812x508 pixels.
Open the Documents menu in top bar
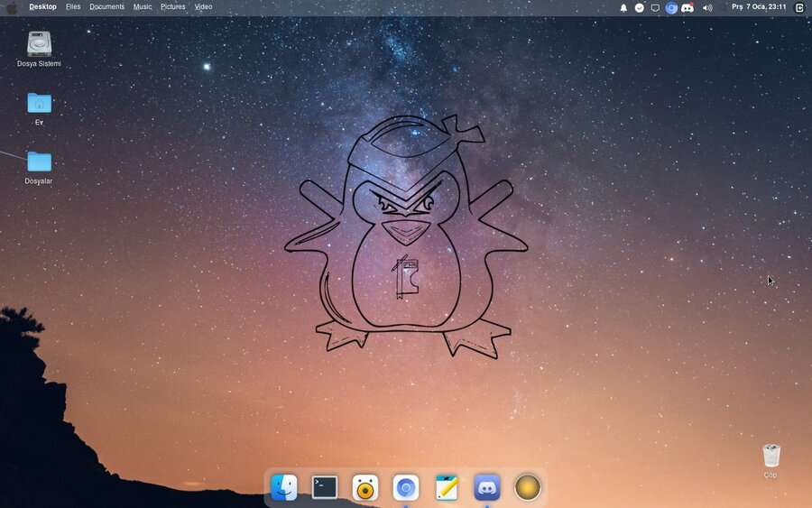[106, 6]
